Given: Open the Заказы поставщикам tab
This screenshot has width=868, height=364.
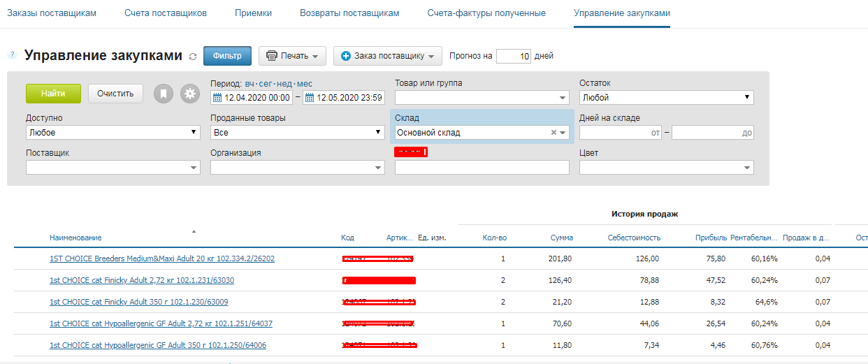Looking at the screenshot, I should tap(52, 13).
